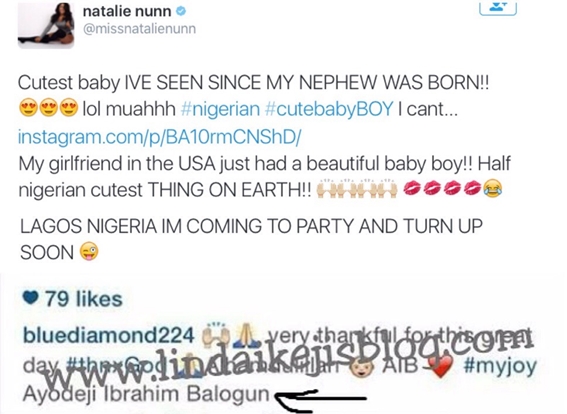Viewport: 567px width, 414px height.
Task: Click the follow user icon button
Action: click(x=498, y=8)
